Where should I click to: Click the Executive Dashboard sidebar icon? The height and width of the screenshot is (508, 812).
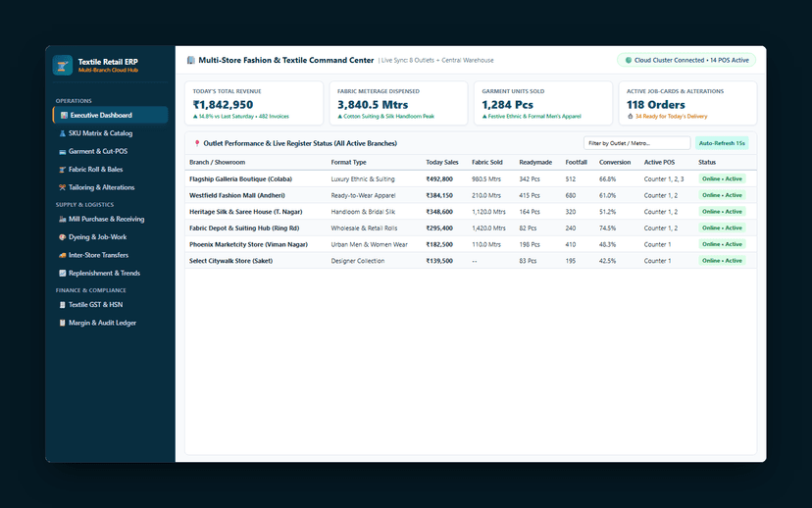[x=64, y=115]
